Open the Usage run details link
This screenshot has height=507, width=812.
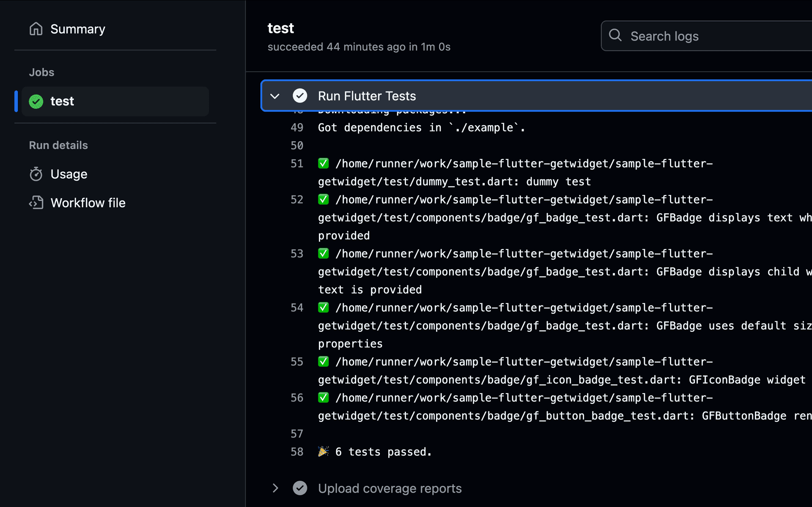coord(69,174)
